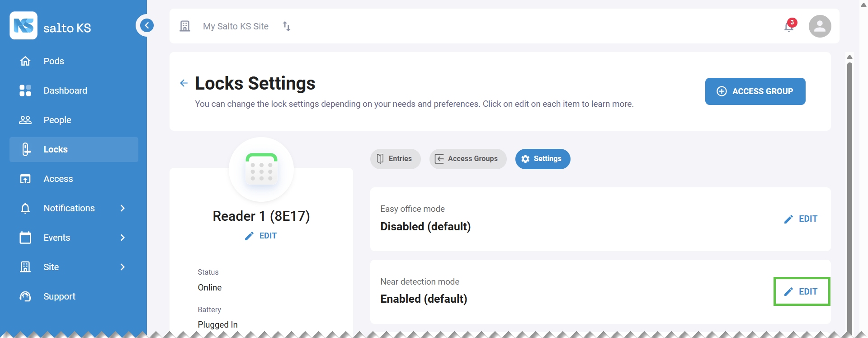Open the Pods section
Image resolution: width=868 pixels, height=338 pixels.
pyautogui.click(x=53, y=61)
